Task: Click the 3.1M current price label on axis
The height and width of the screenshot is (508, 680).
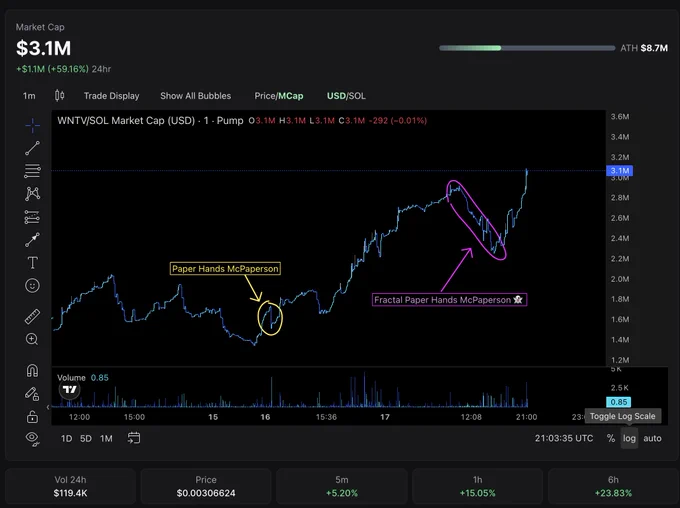Action: 619,170
